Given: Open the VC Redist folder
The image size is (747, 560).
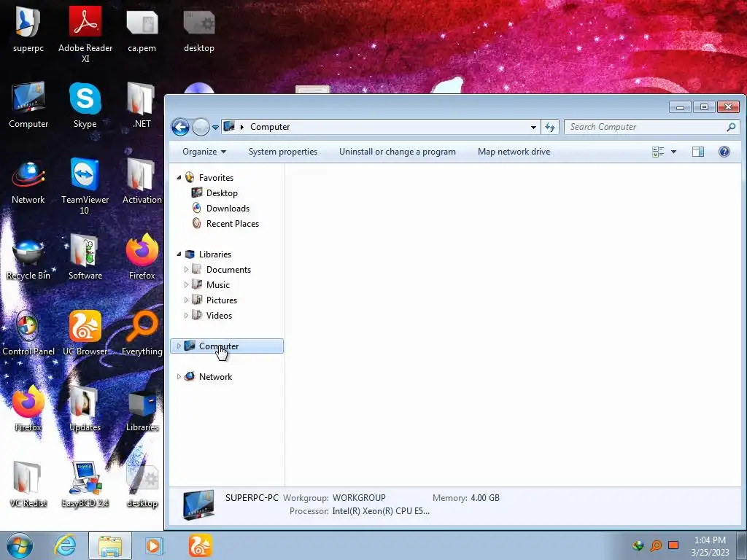Looking at the screenshot, I should tap(28, 484).
